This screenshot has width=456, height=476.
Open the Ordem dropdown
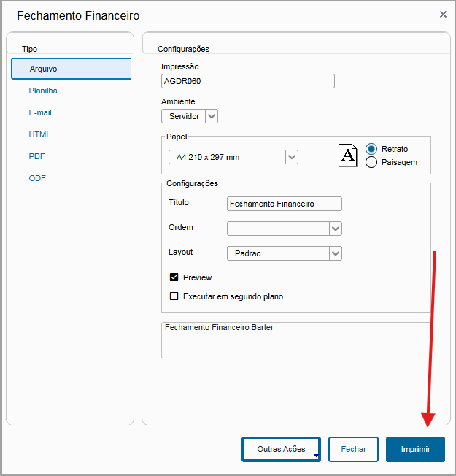pyautogui.click(x=335, y=229)
